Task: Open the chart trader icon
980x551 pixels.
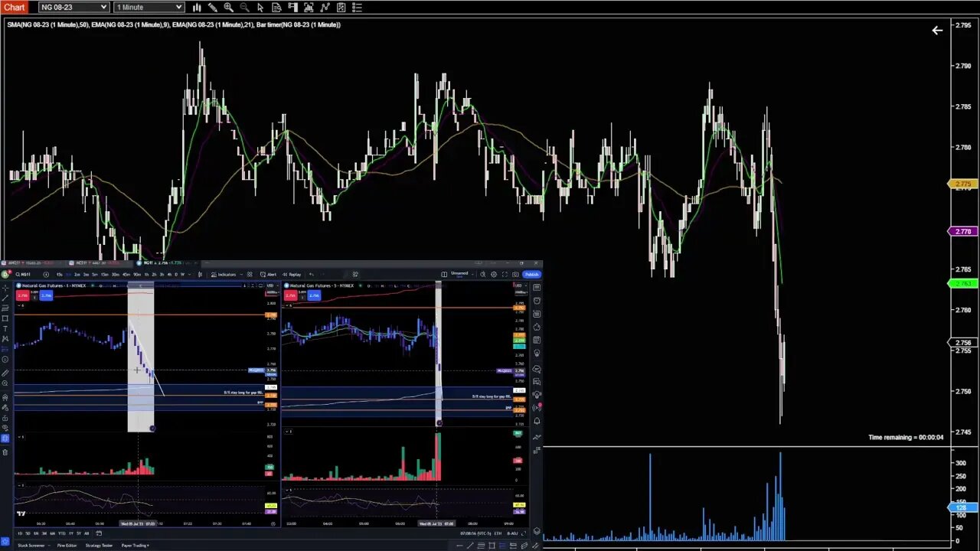Action: (292, 7)
